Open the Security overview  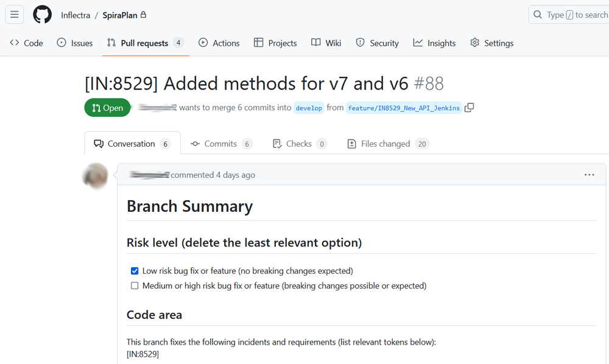point(377,43)
